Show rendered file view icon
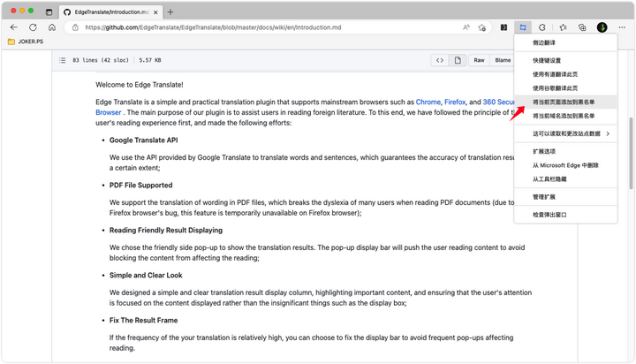 coord(458,60)
